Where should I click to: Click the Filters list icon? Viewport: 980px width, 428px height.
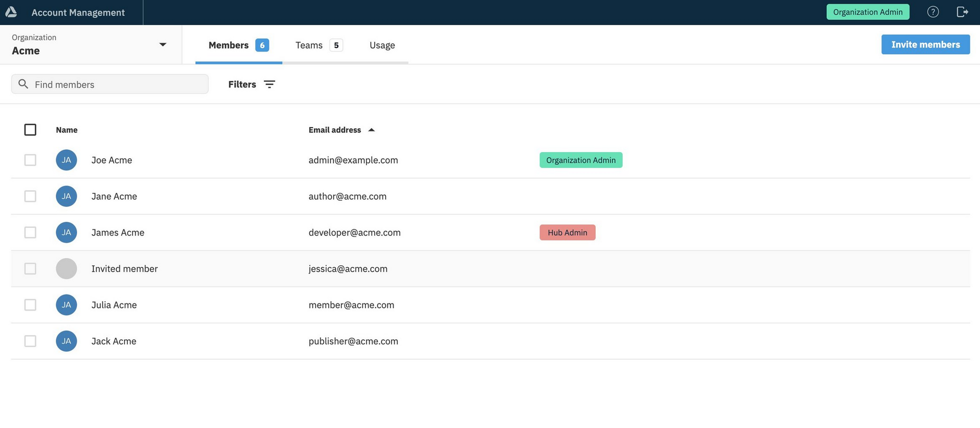[x=269, y=84]
